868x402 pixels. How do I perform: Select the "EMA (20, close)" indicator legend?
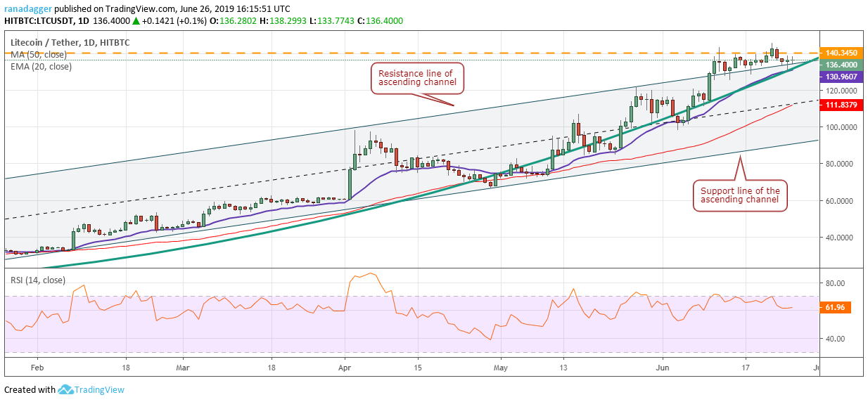(41, 66)
